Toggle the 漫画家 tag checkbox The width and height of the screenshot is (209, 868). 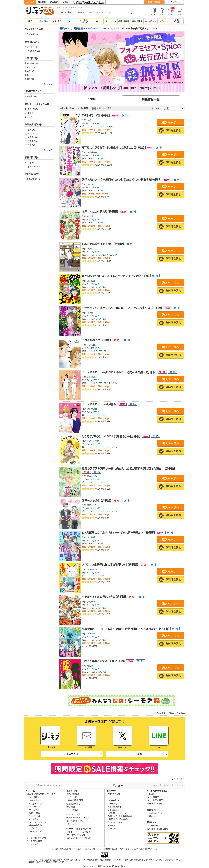pyautogui.click(x=26, y=141)
